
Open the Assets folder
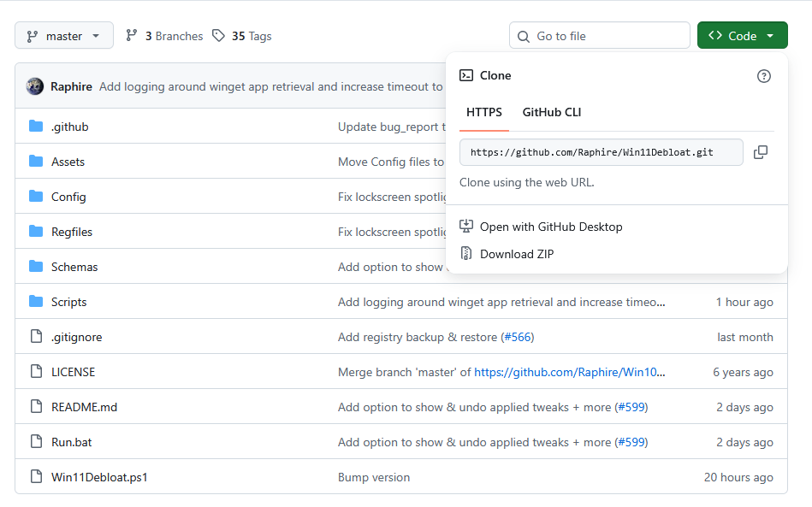[x=68, y=162]
